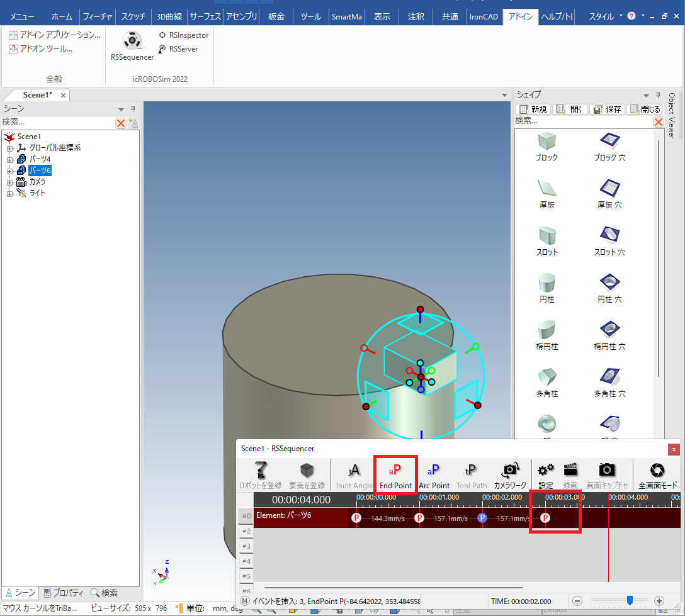Open the カメラワーク camera tool
The height and width of the screenshot is (616, 685).
coord(510,476)
